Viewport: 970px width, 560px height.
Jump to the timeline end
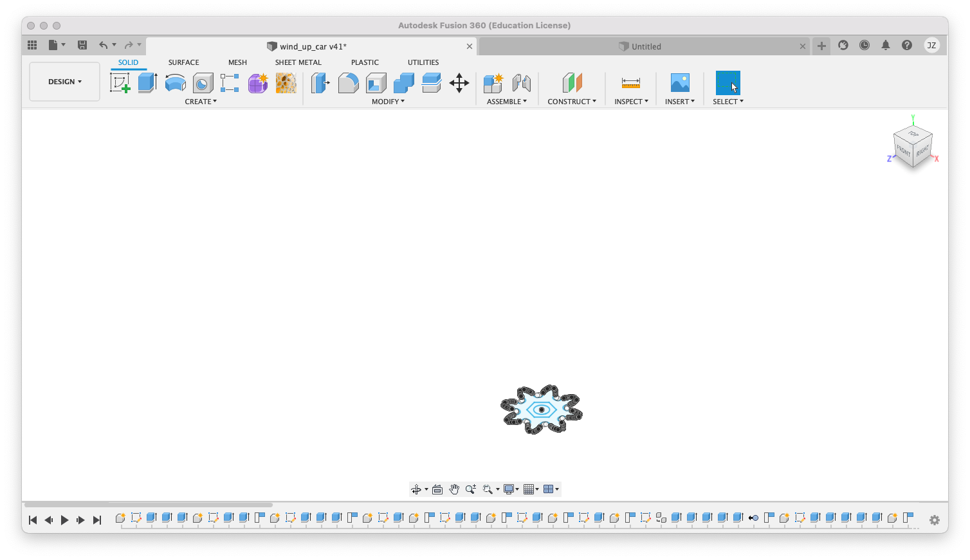97,520
